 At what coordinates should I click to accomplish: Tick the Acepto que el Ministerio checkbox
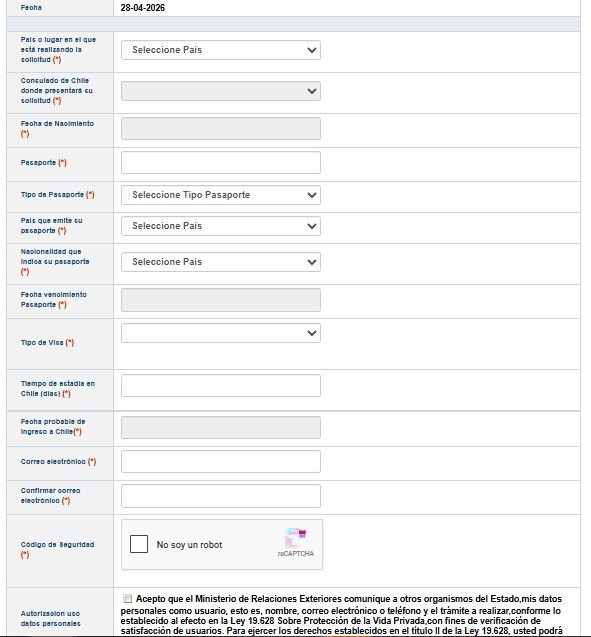128,598
